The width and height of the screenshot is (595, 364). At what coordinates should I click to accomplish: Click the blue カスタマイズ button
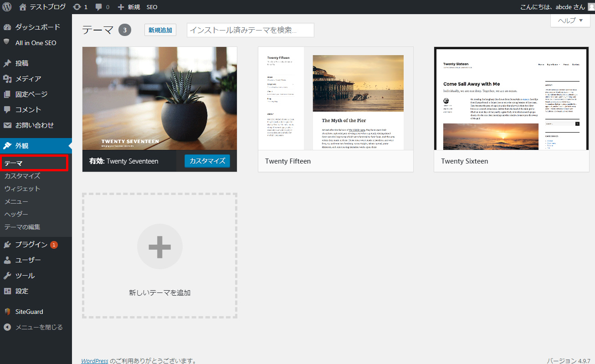(207, 161)
